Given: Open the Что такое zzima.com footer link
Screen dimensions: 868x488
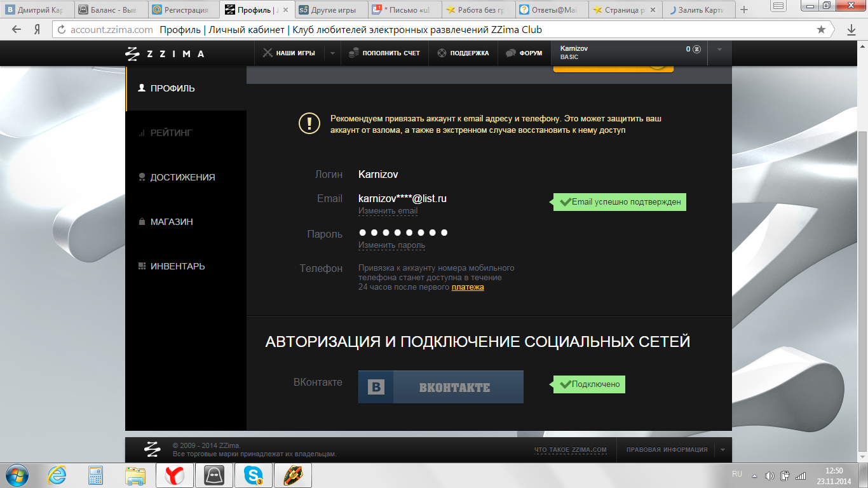Looking at the screenshot, I should point(571,450).
